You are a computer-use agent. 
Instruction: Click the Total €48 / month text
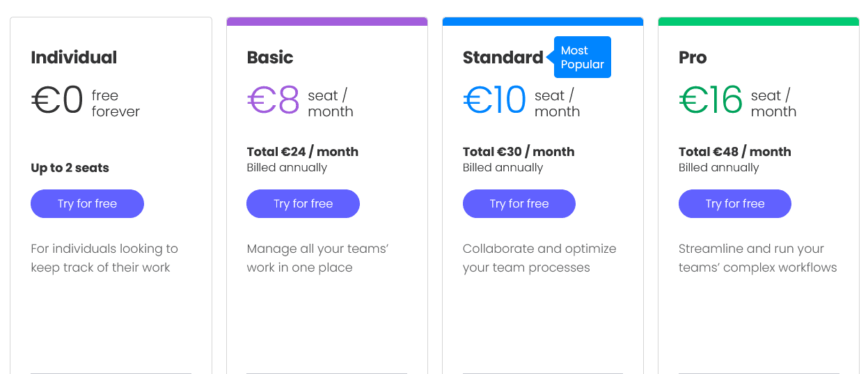(734, 152)
